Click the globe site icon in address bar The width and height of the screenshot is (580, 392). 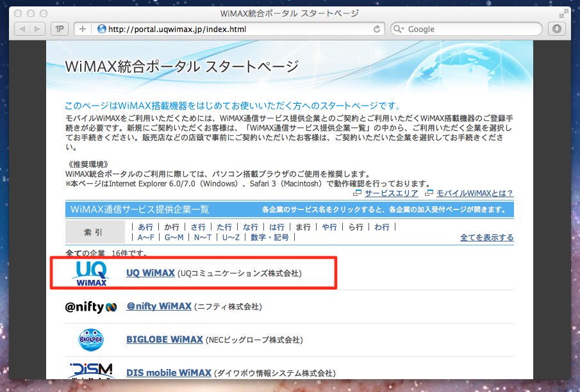point(101,29)
